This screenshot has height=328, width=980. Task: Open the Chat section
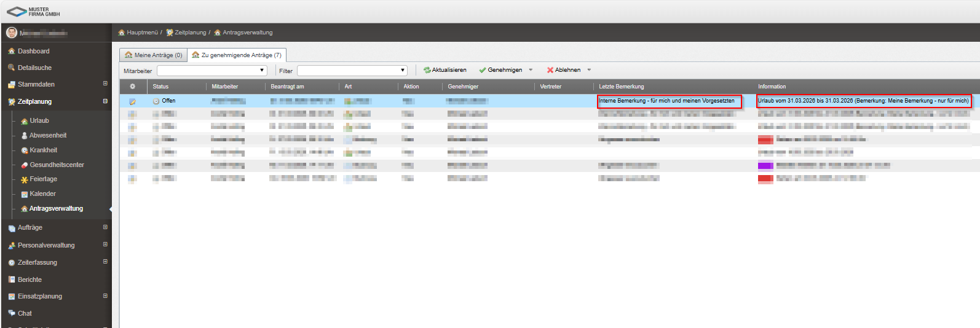(x=25, y=313)
